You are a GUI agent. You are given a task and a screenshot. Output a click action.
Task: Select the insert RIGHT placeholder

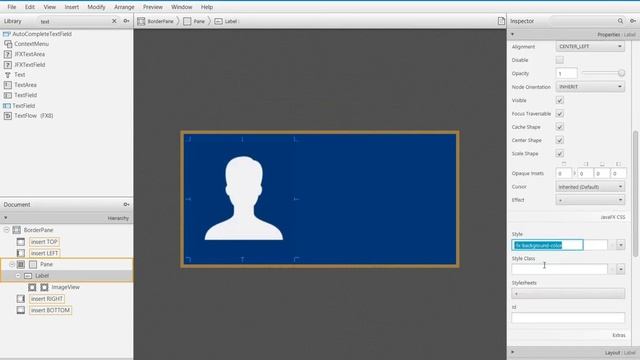point(47,299)
